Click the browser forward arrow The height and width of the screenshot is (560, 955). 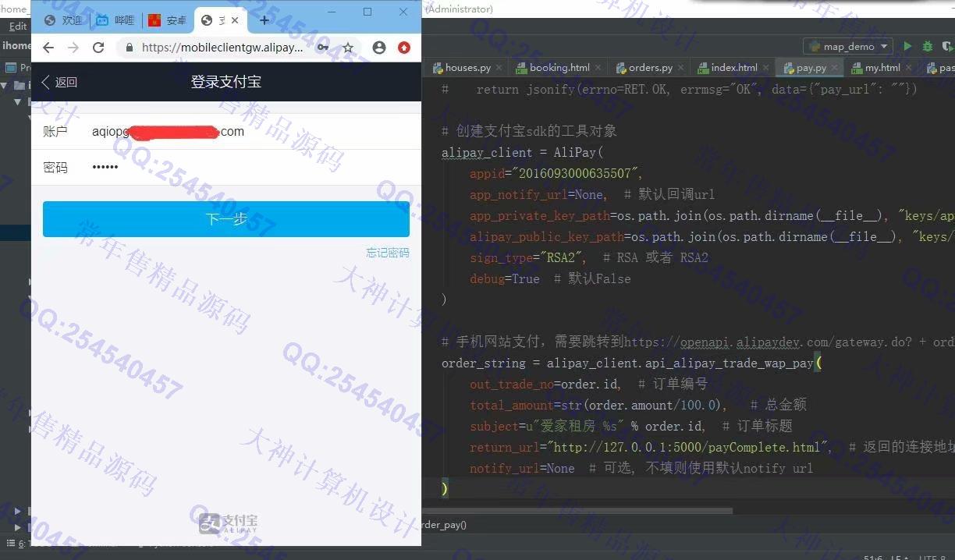73,48
